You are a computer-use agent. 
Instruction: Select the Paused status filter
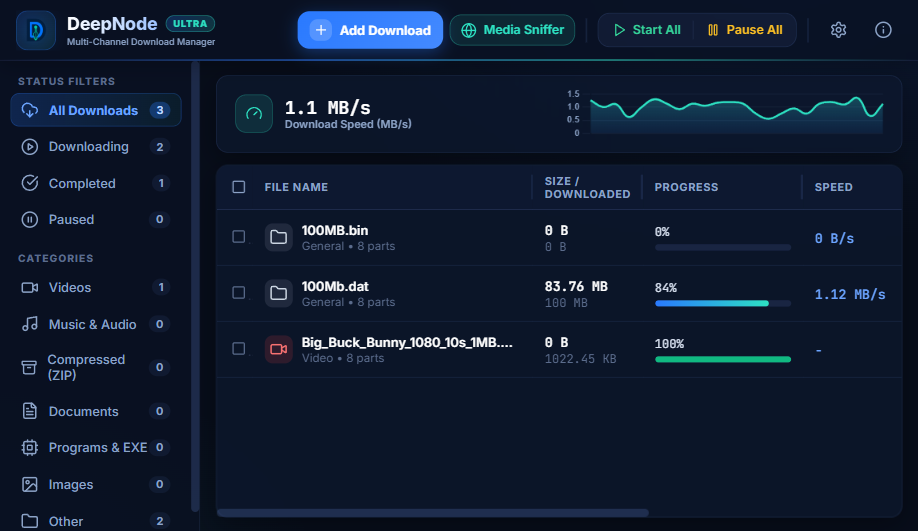tap(96, 220)
